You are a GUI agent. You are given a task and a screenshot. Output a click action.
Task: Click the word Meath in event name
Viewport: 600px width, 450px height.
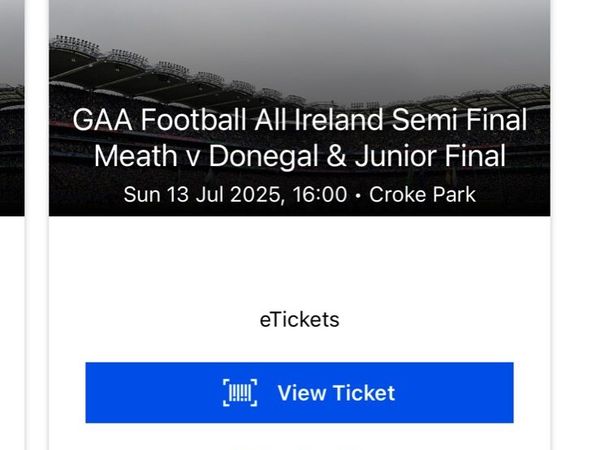136,156
